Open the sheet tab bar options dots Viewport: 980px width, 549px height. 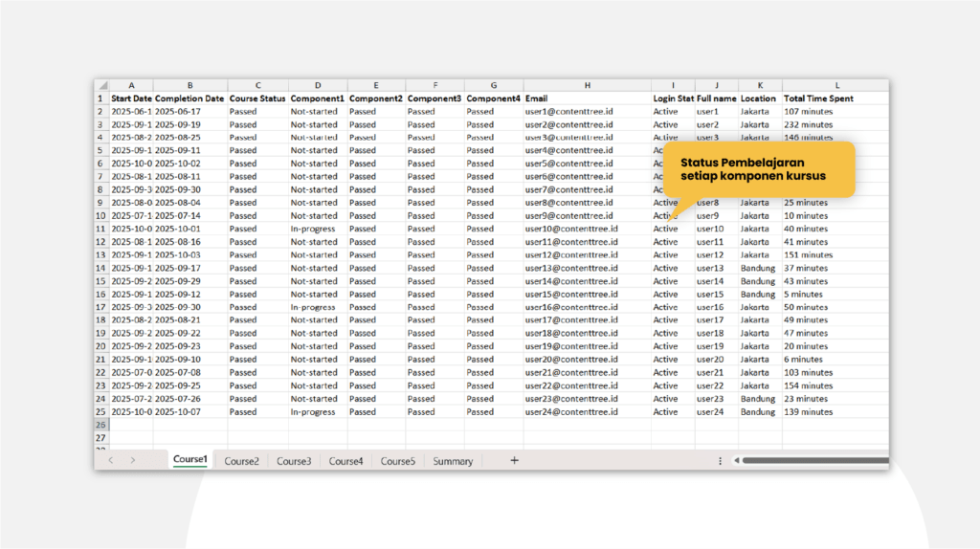coord(720,461)
